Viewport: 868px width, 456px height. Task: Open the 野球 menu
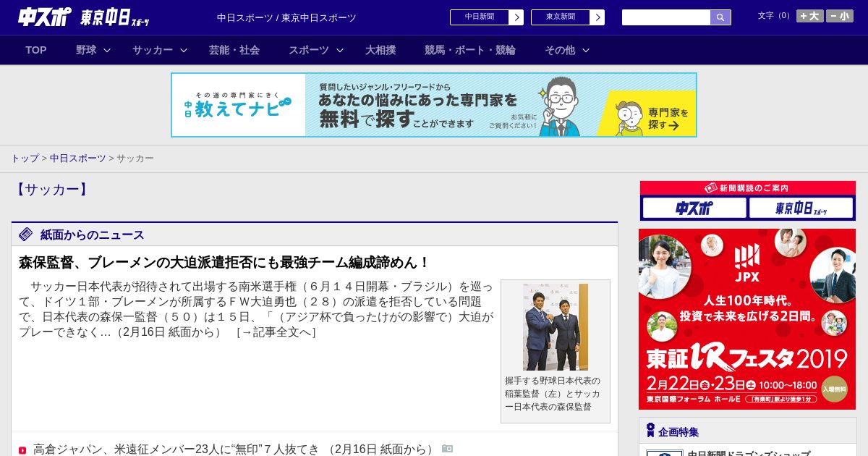(86, 50)
